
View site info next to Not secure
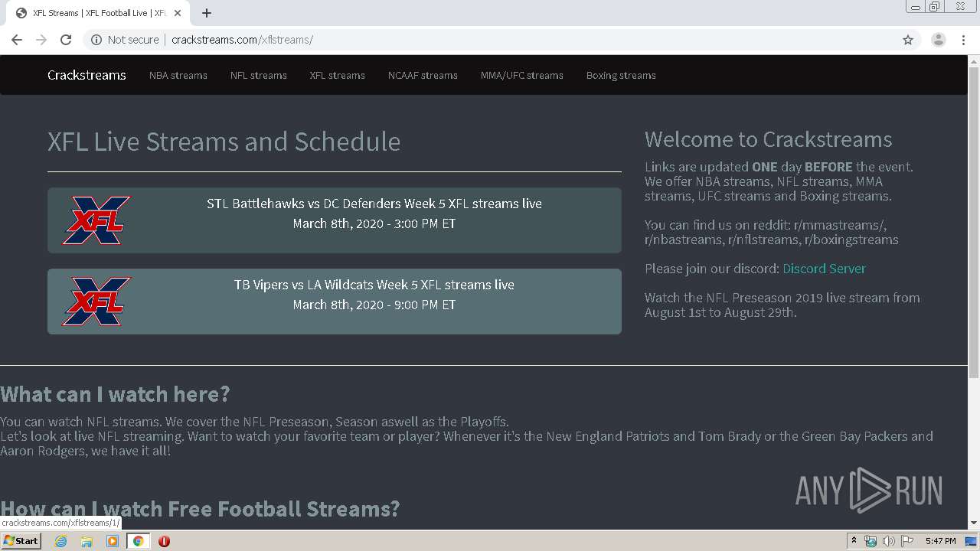pyautogui.click(x=96, y=40)
